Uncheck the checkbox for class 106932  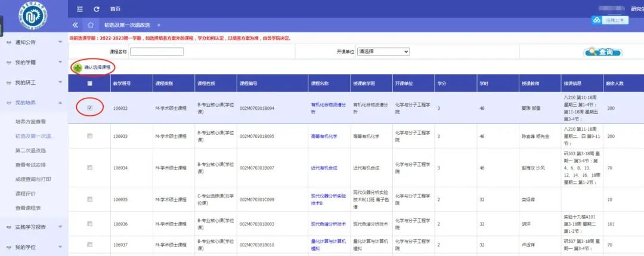point(89,108)
